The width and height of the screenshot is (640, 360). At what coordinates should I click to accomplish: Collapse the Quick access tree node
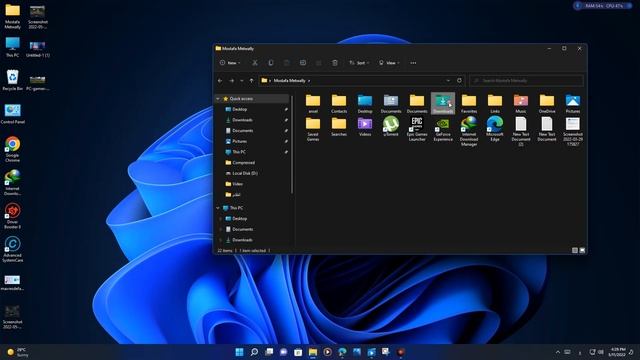click(x=218, y=99)
